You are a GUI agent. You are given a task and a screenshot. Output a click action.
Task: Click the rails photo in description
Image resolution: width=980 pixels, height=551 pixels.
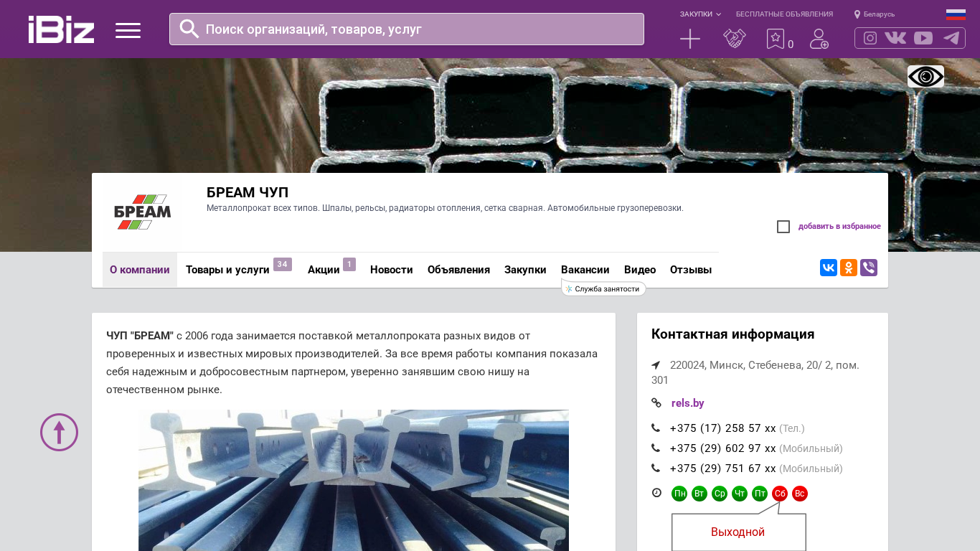pos(354,481)
